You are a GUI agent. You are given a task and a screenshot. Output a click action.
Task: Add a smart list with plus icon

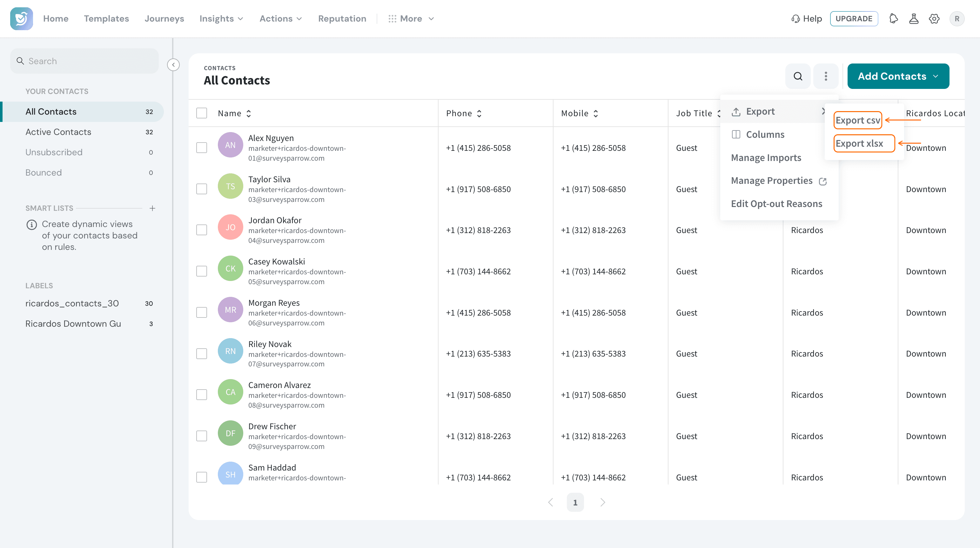[x=152, y=208]
